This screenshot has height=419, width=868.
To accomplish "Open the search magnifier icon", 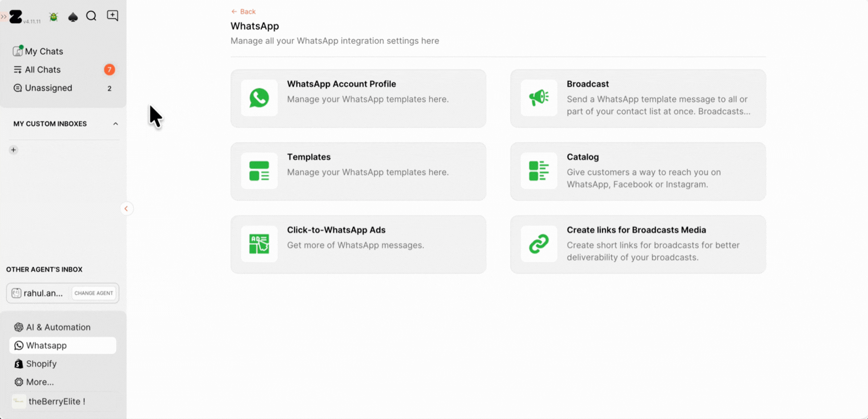I will (x=91, y=16).
